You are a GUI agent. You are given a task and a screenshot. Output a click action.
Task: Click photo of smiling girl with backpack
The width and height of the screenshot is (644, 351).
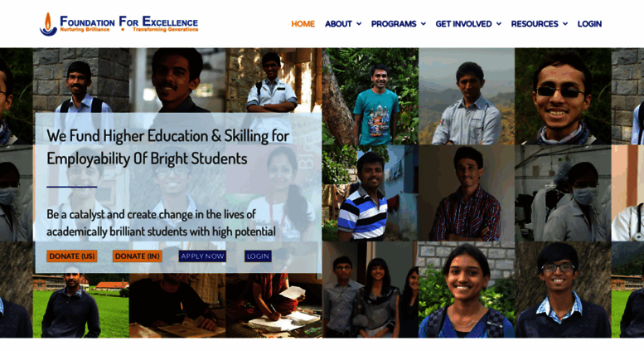pos(467,290)
